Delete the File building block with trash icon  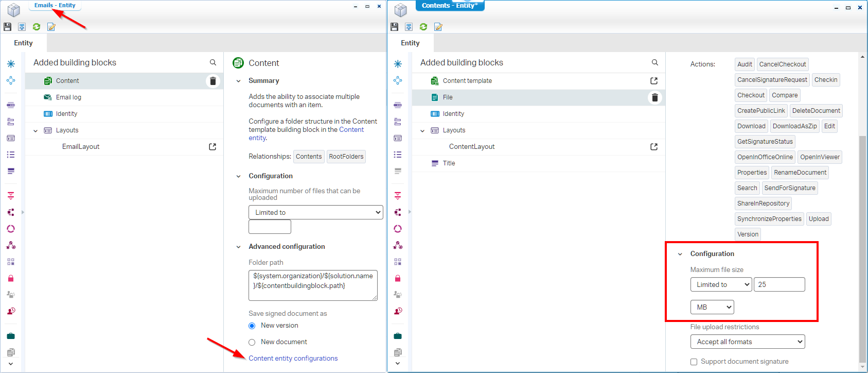point(654,97)
